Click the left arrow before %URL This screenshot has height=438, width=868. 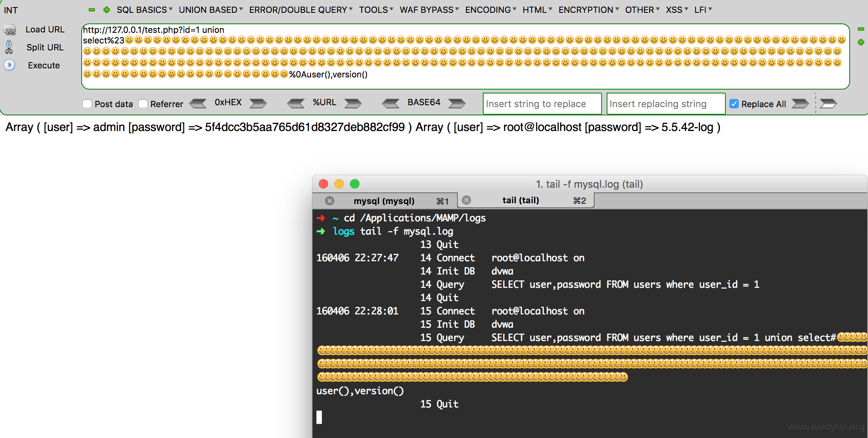(x=296, y=103)
